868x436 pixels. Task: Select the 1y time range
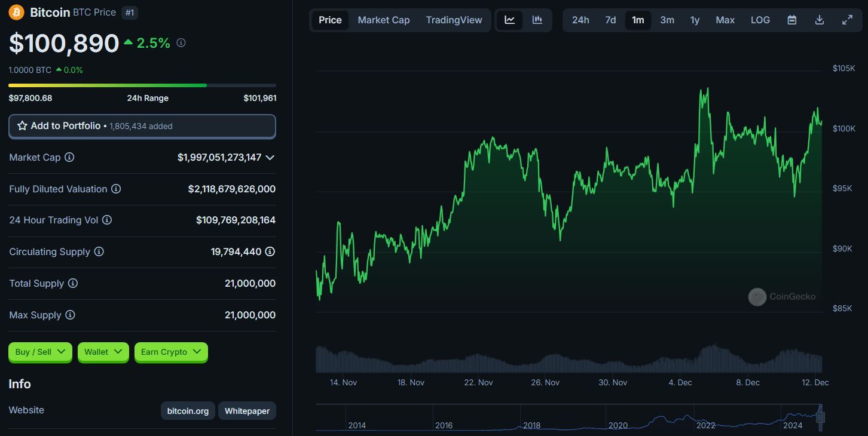click(x=695, y=20)
